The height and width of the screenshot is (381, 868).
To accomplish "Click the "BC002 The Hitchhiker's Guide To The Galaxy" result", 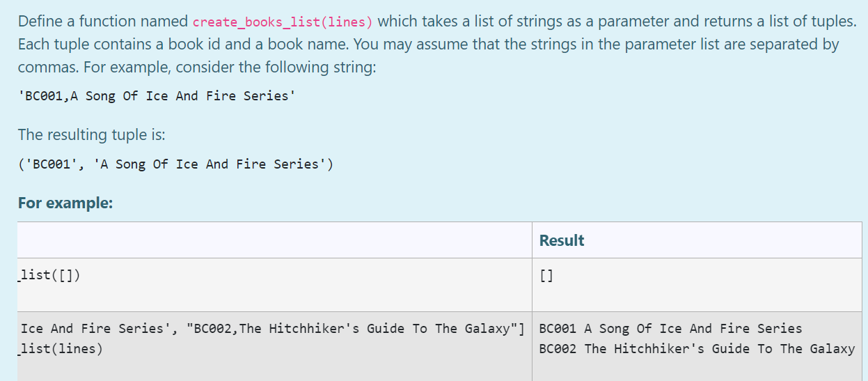I will coord(697,349).
